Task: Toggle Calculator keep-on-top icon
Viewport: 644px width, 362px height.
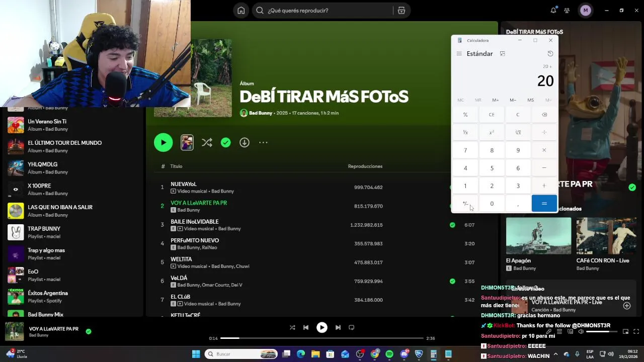Action: (502, 54)
